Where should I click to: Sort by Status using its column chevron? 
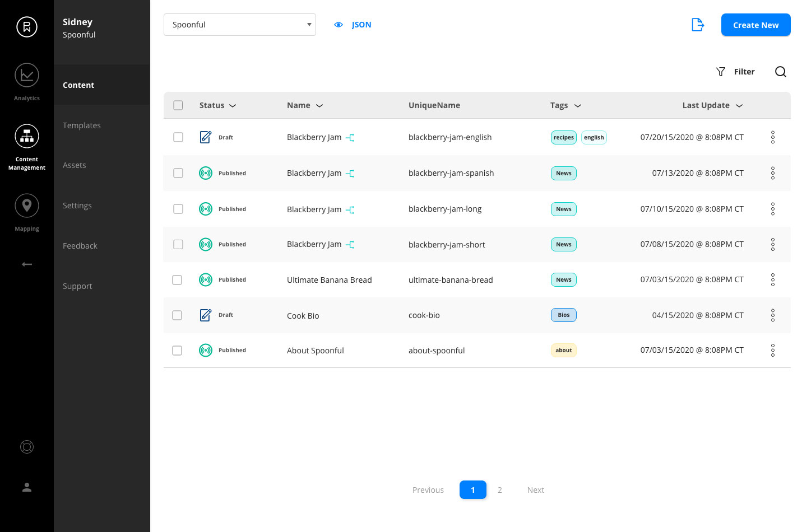pos(233,105)
